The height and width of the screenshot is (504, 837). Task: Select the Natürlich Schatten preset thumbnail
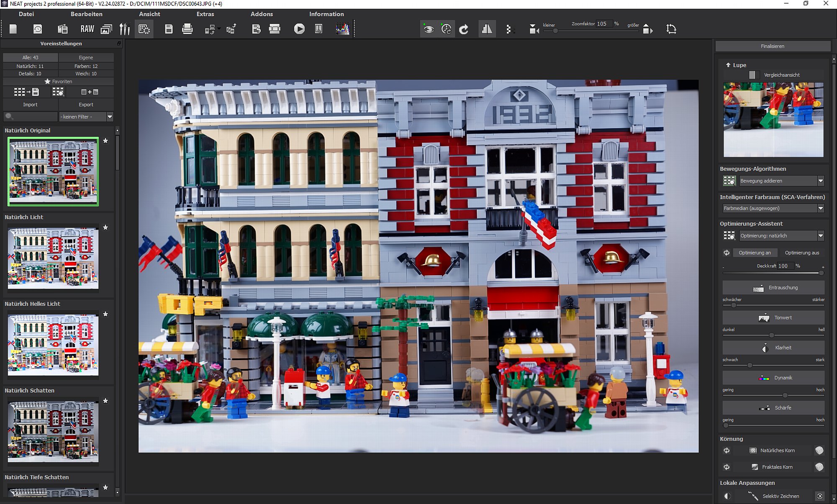click(x=53, y=431)
